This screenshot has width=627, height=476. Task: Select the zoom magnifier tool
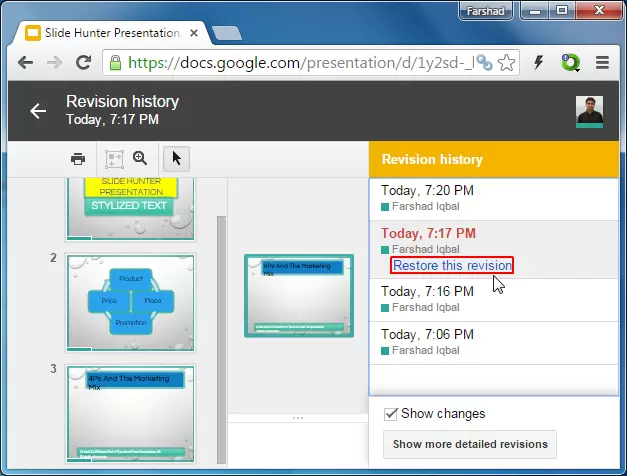point(140,159)
